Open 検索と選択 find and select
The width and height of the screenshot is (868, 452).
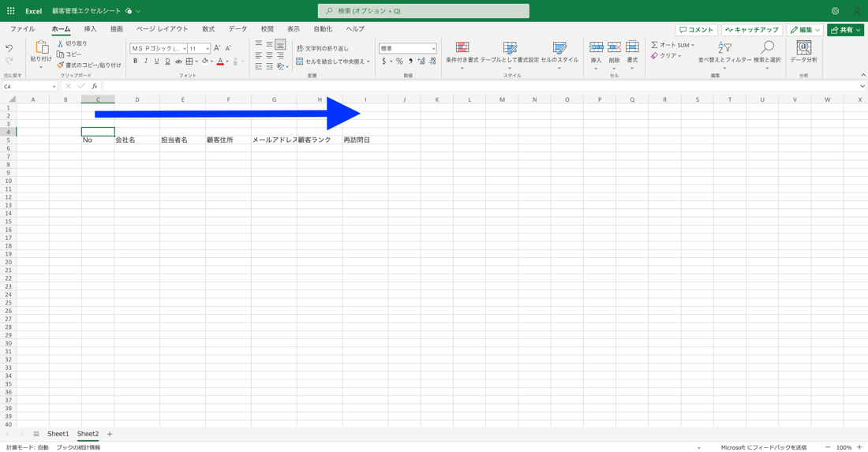(x=767, y=54)
